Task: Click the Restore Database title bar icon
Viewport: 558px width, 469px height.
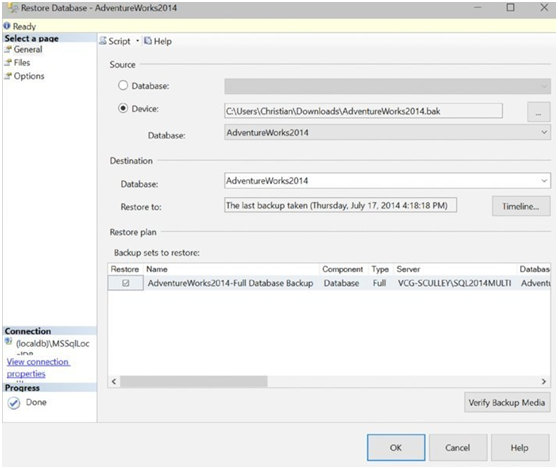Action: coord(13,7)
